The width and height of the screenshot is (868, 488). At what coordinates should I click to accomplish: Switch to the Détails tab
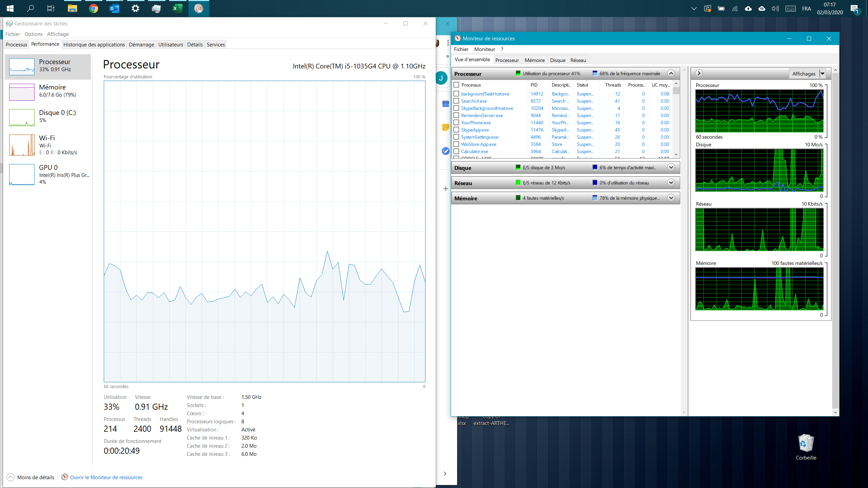[195, 44]
